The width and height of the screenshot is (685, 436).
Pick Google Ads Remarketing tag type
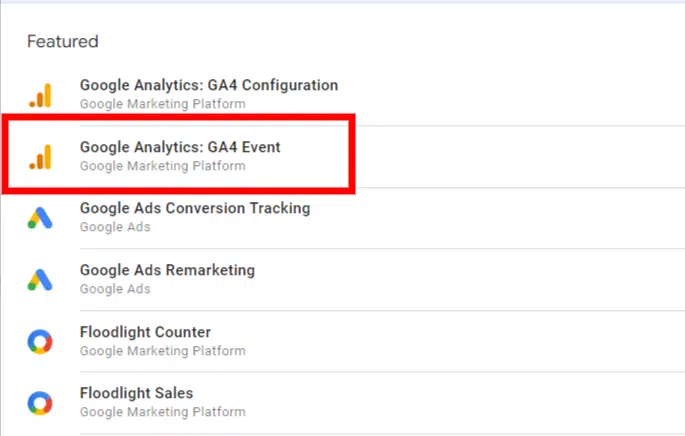pyautogui.click(x=167, y=270)
